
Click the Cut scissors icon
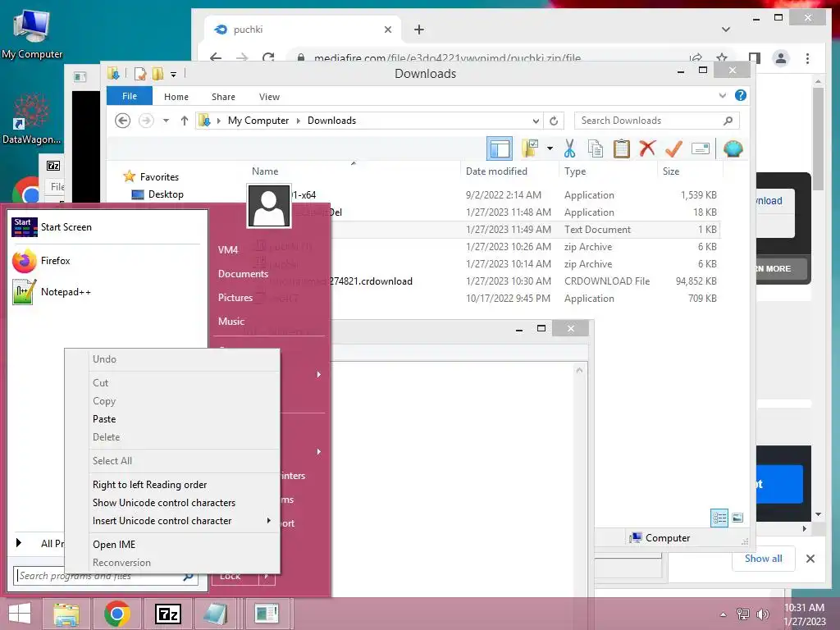[x=569, y=148]
